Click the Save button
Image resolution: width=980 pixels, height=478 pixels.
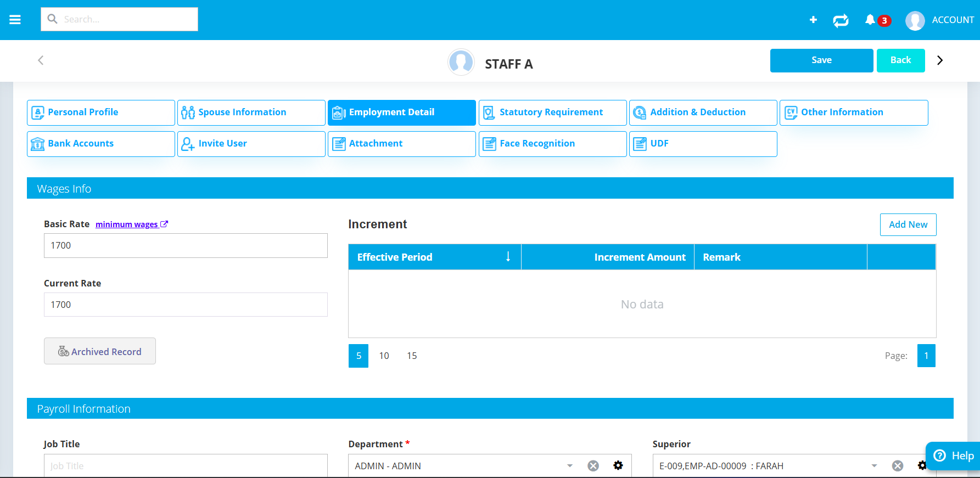[821, 60]
